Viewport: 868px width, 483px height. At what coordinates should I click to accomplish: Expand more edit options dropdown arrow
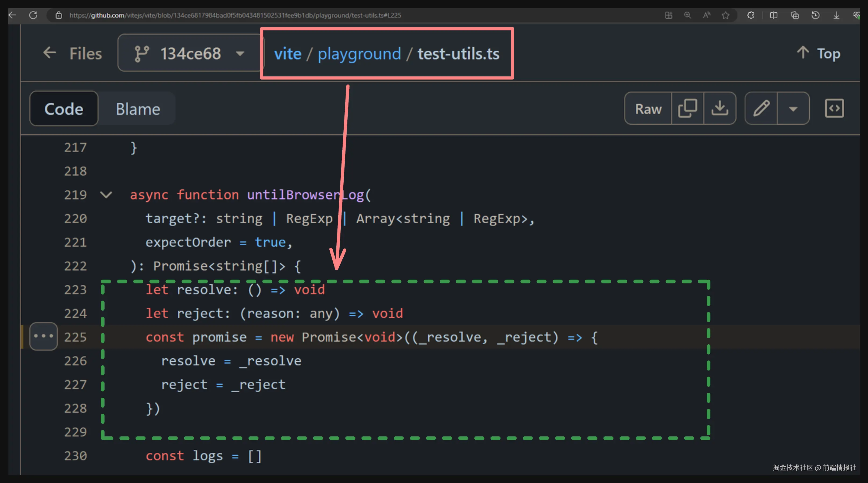pyautogui.click(x=793, y=108)
